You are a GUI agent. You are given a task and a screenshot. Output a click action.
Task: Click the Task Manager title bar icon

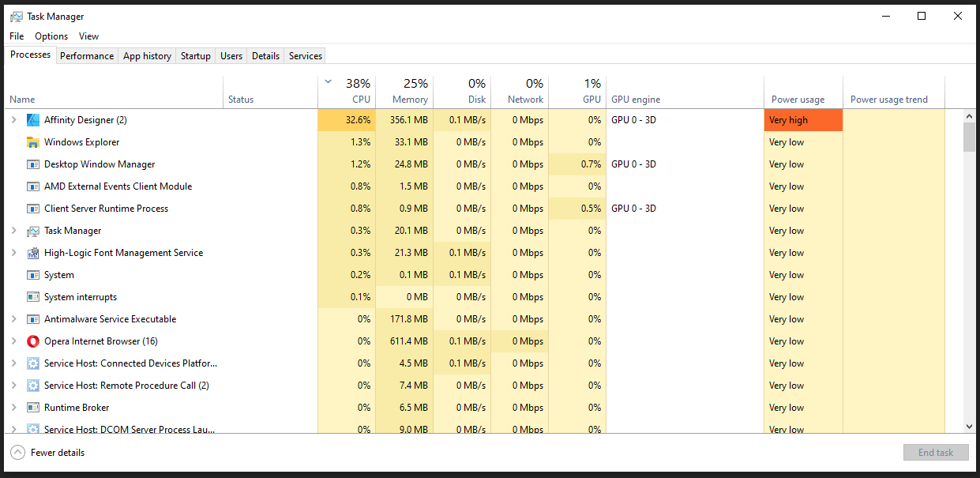pos(16,16)
